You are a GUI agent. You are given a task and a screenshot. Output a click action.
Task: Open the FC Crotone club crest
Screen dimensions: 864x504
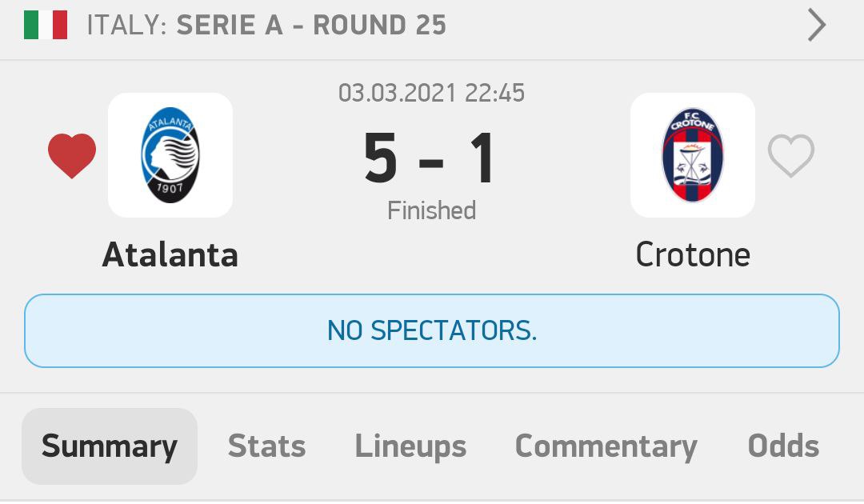pyautogui.click(x=692, y=155)
